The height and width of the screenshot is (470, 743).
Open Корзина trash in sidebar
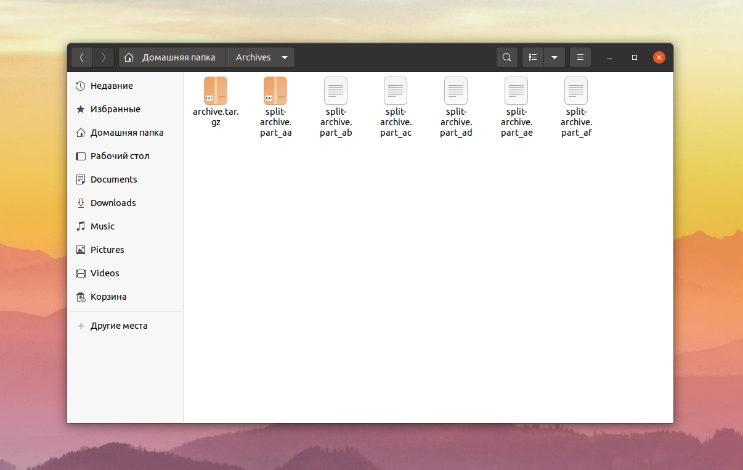108,297
